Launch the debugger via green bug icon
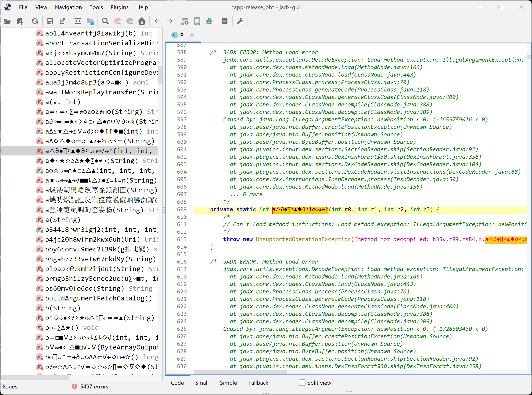 209,21
